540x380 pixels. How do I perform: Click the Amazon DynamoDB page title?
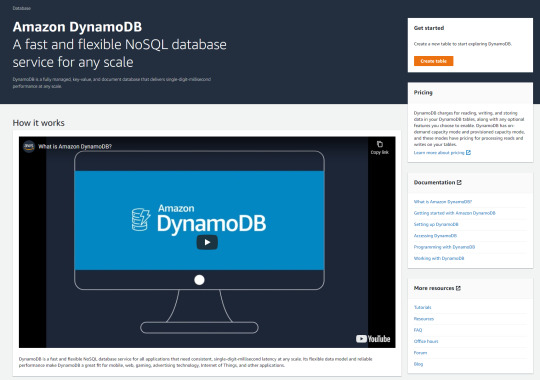click(x=77, y=27)
